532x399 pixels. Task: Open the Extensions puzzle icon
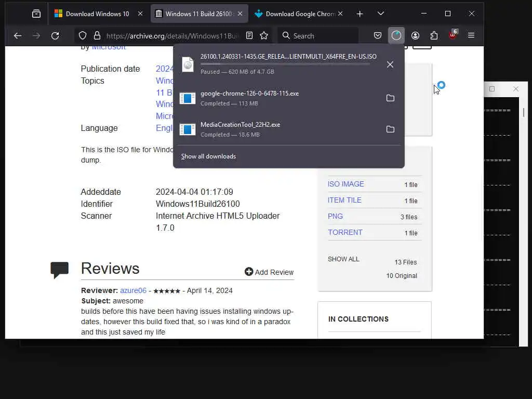434,36
